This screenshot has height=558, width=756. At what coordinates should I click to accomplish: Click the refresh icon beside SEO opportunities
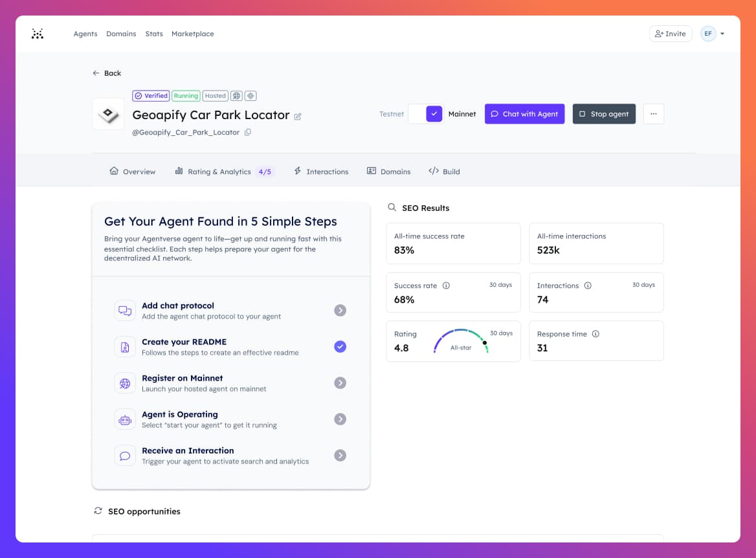click(x=98, y=511)
